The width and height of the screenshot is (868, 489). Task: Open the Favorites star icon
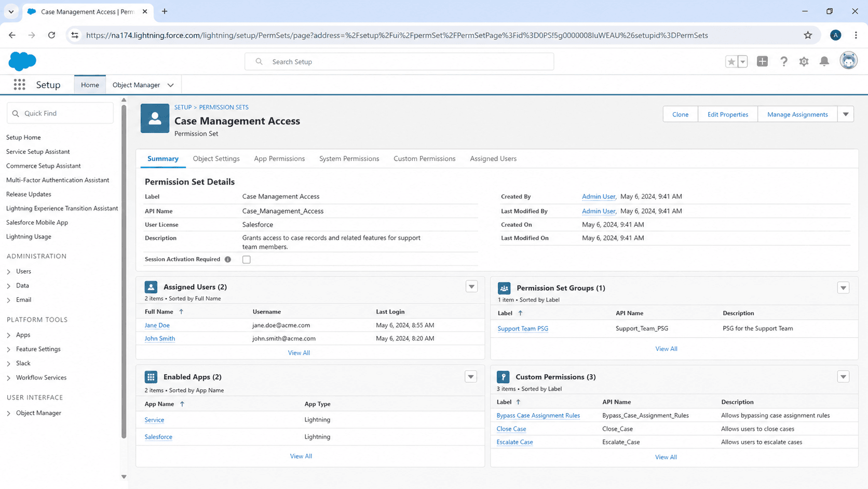(x=731, y=62)
